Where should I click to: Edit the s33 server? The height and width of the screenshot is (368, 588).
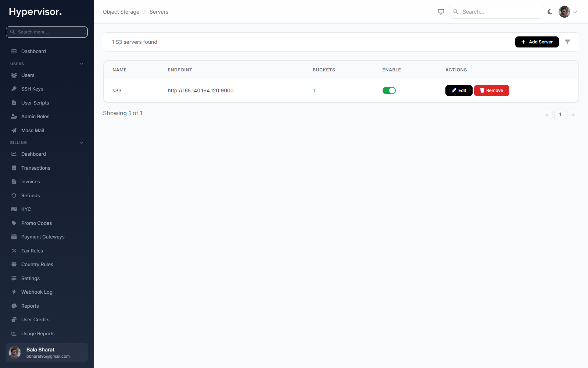[x=459, y=91]
